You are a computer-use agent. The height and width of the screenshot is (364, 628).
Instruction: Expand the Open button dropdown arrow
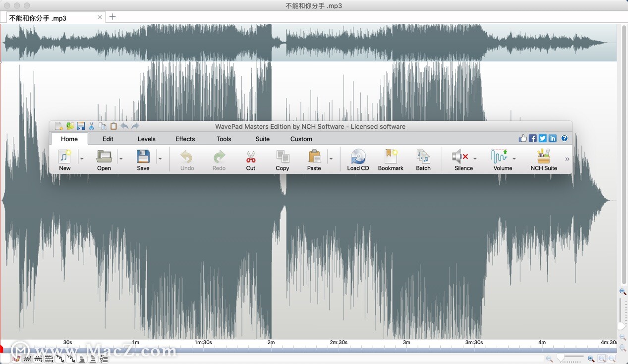coord(121,159)
